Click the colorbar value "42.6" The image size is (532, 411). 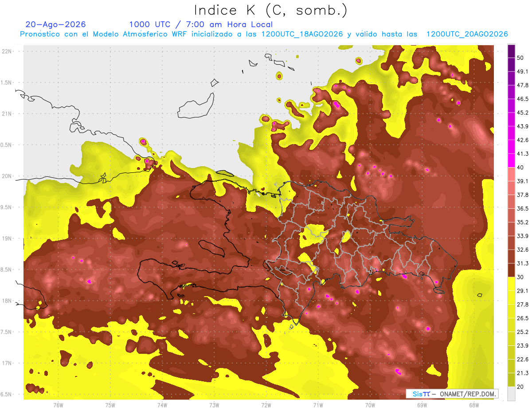(522, 140)
